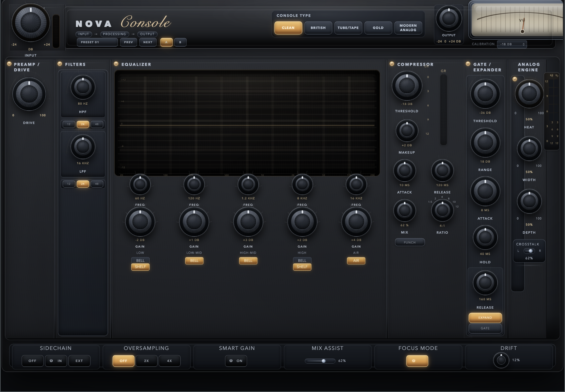Click the HPF 80 Hz knob
Viewport: 565px width, 392px height.
pyautogui.click(x=83, y=87)
